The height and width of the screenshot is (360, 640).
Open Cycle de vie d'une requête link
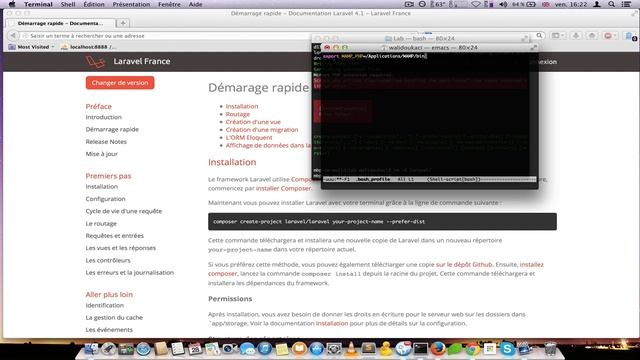tap(124, 211)
